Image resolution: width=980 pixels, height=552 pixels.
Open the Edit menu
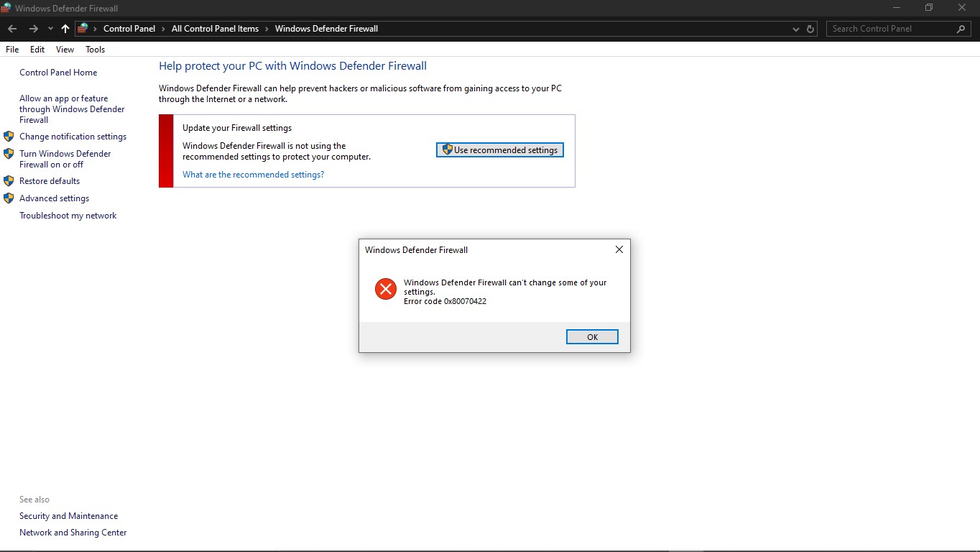point(37,50)
